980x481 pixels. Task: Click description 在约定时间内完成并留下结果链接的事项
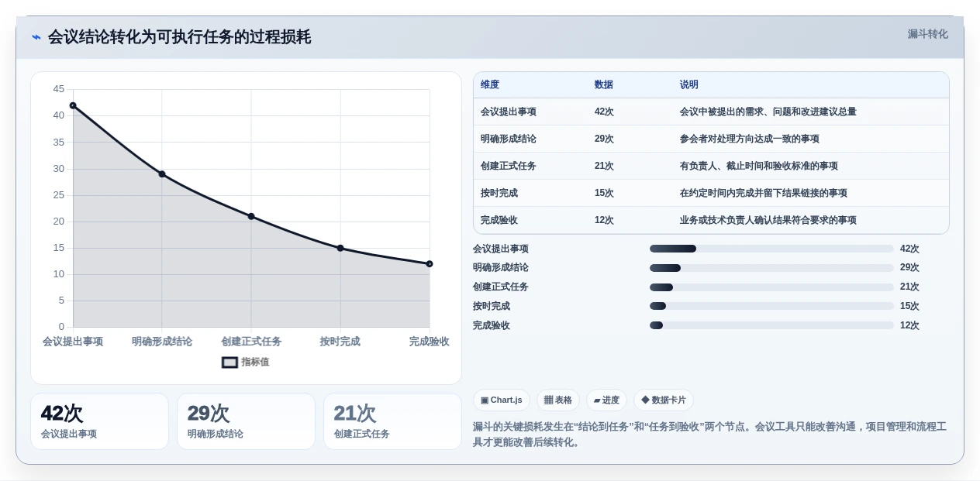[x=764, y=193]
